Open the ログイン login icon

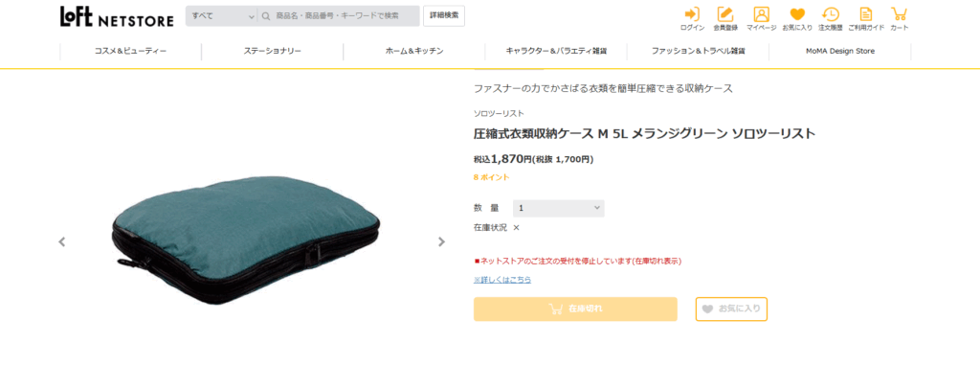(x=692, y=18)
